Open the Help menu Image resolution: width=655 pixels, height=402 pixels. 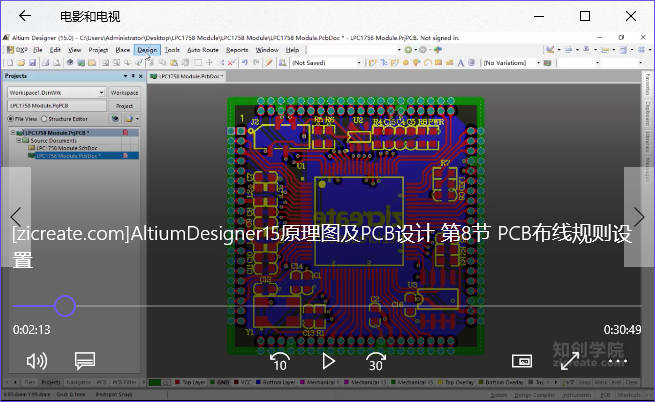(292, 50)
